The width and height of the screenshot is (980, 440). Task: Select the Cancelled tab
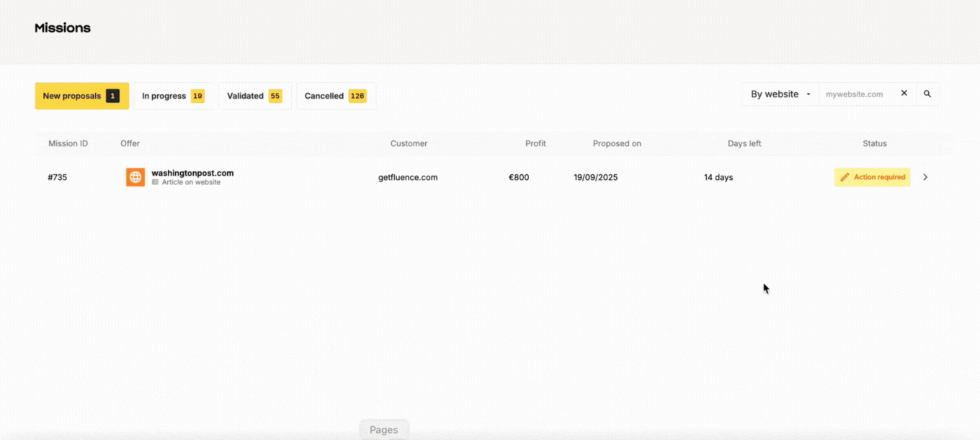[335, 96]
